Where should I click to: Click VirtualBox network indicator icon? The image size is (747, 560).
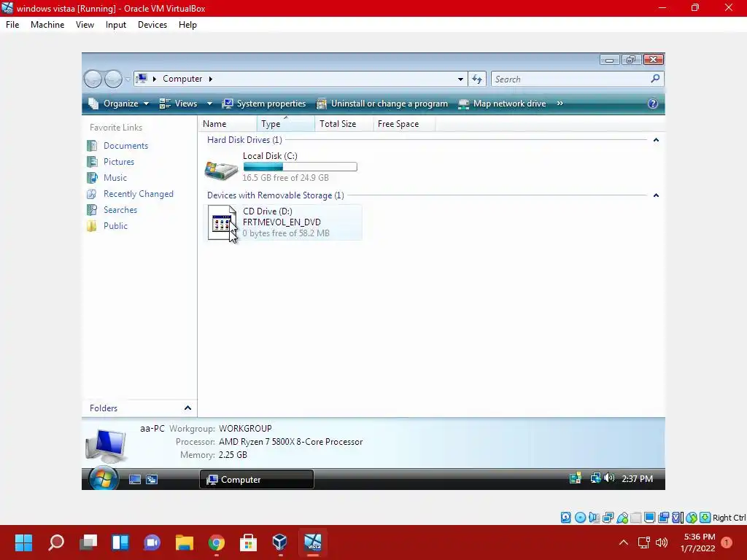(608, 518)
